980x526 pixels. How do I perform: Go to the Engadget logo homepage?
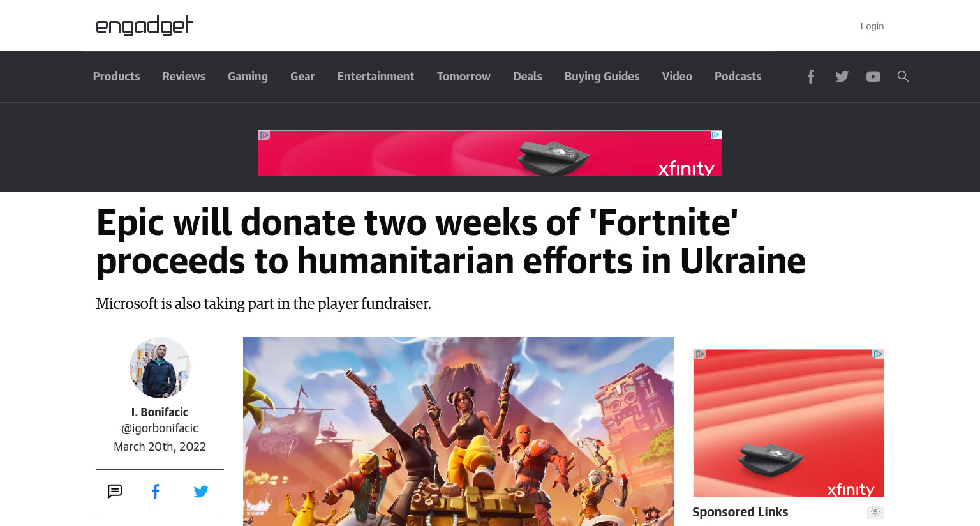[144, 26]
